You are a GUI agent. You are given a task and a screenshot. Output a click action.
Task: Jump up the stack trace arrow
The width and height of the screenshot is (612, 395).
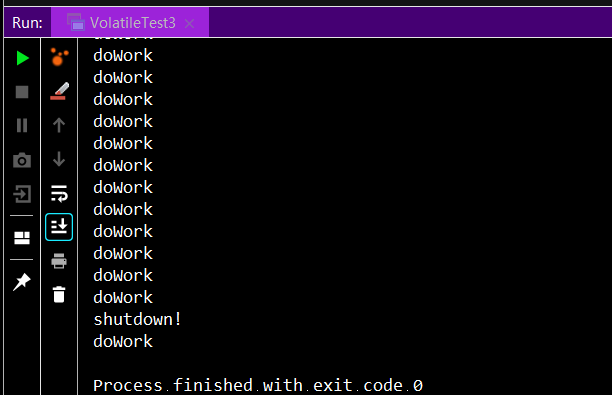tap(59, 125)
